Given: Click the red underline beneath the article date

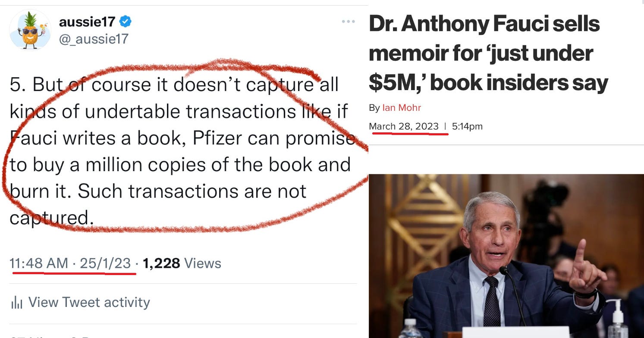Looking at the screenshot, I should click(x=410, y=133).
